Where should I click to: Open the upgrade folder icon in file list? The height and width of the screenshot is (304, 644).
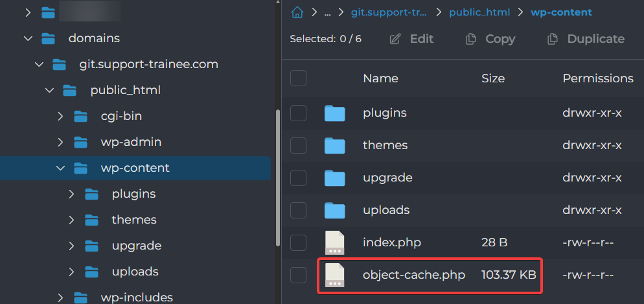[x=335, y=178]
